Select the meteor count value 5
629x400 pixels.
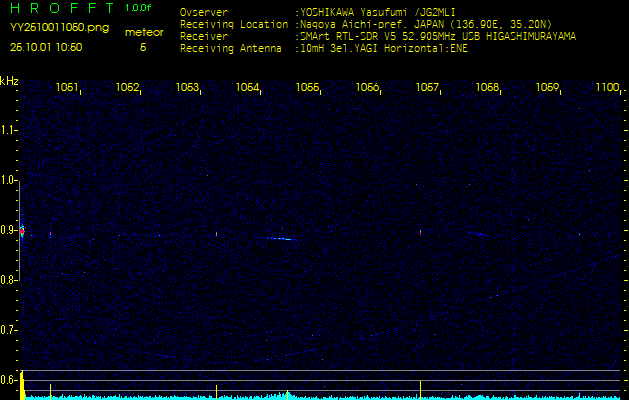(x=142, y=46)
